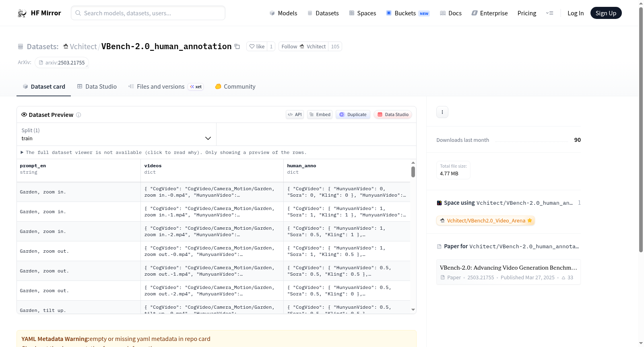Viewport: 644px width, 347px height.
Task: Click the Vchitect organization avatar icon
Action: pyautogui.click(x=66, y=47)
